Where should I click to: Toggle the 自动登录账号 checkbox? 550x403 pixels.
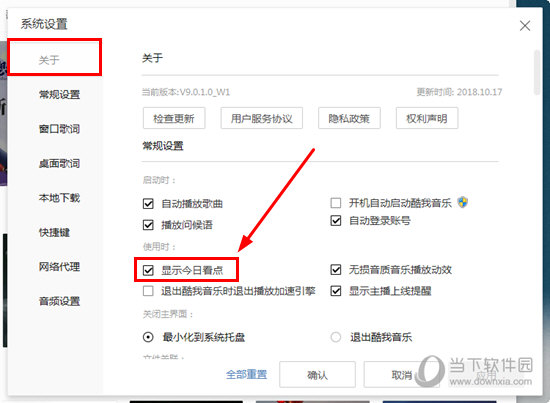click(x=336, y=221)
